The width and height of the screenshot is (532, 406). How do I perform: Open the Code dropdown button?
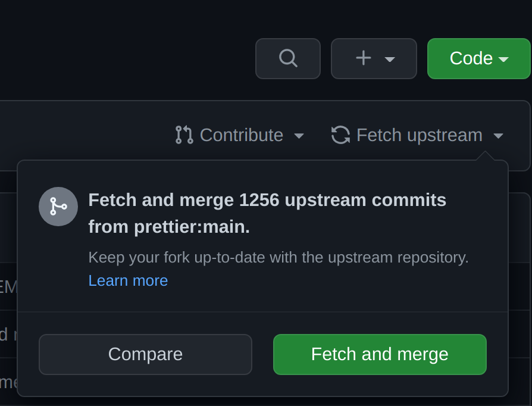[479, 58]
